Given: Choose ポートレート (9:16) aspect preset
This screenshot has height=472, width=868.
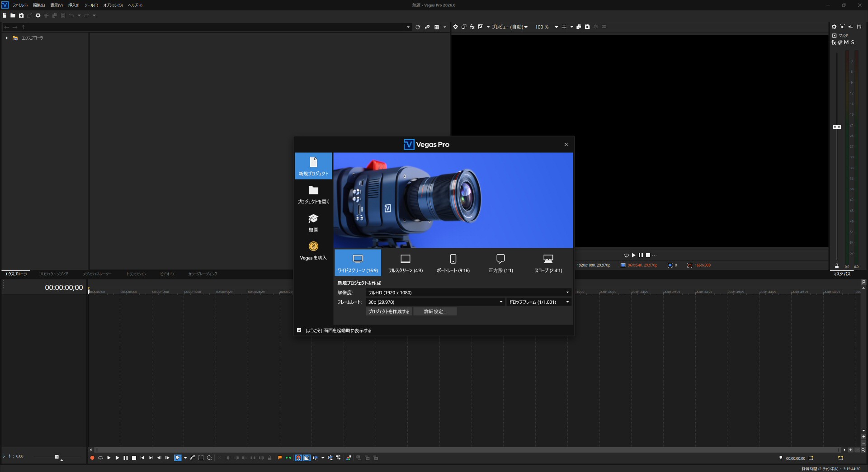Looking at the screenshot, I should [453, 263].
